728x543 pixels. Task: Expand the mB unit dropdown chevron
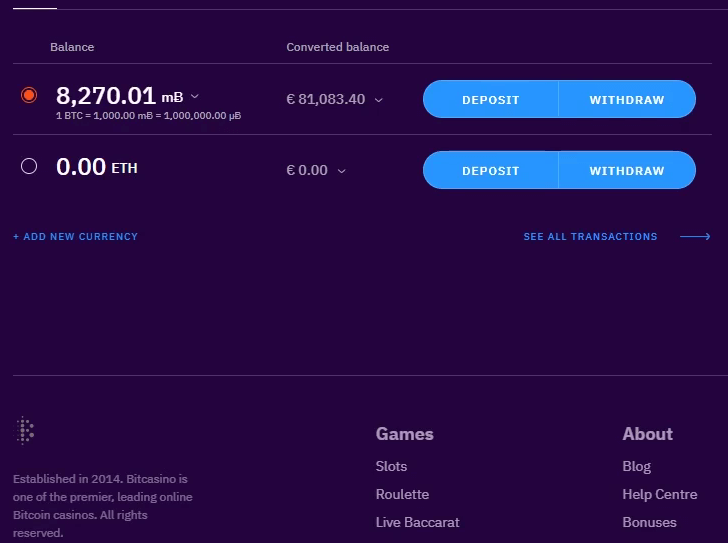pyautogui.click(x=195, y=97)
